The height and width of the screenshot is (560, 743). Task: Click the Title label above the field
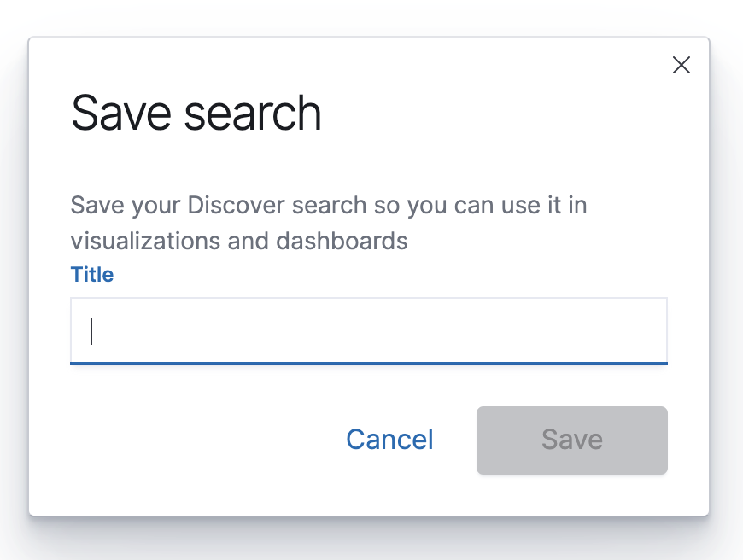92,274
